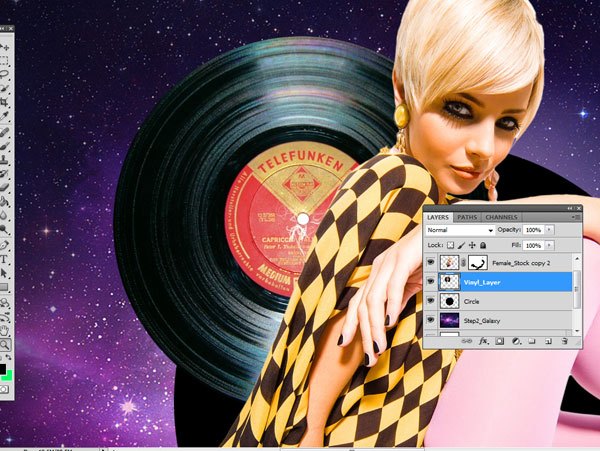
Task: Open the Layers panel flyout menu
Action: pyautogui.click(x=576, y=217)
